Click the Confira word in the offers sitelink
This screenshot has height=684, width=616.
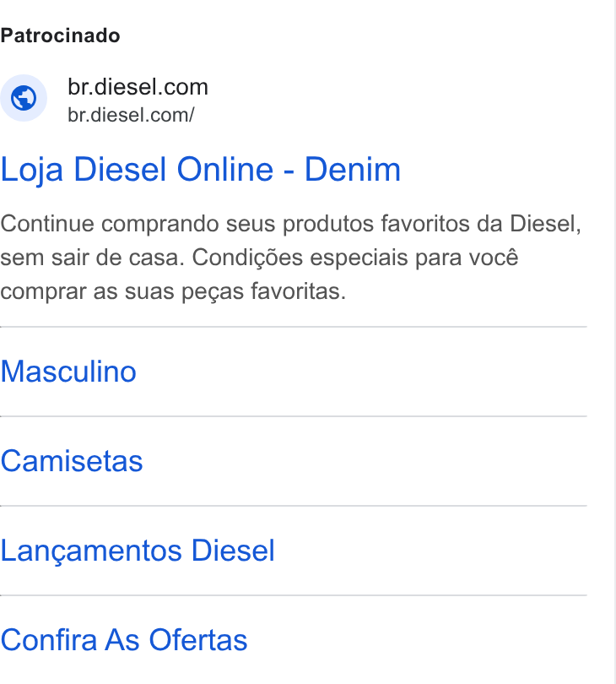[x=48, y=640]
